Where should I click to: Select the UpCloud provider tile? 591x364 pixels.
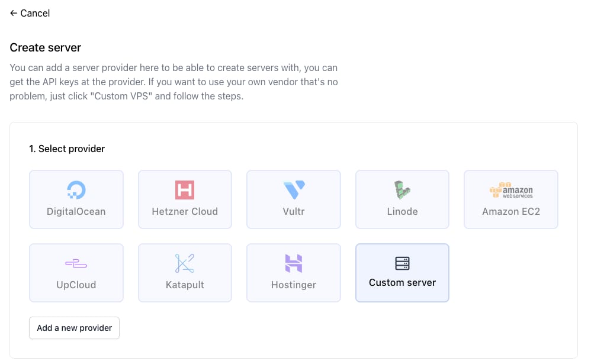(x=76, y=272)
